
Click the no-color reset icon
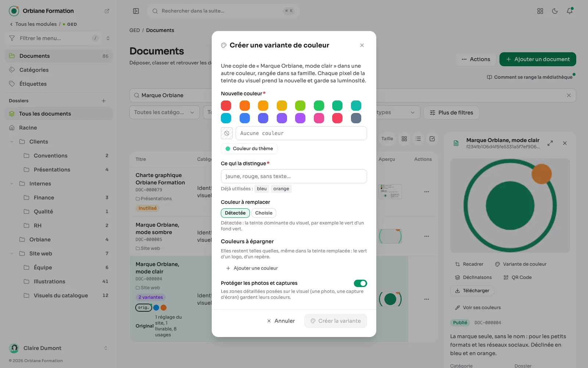point(227,133)
